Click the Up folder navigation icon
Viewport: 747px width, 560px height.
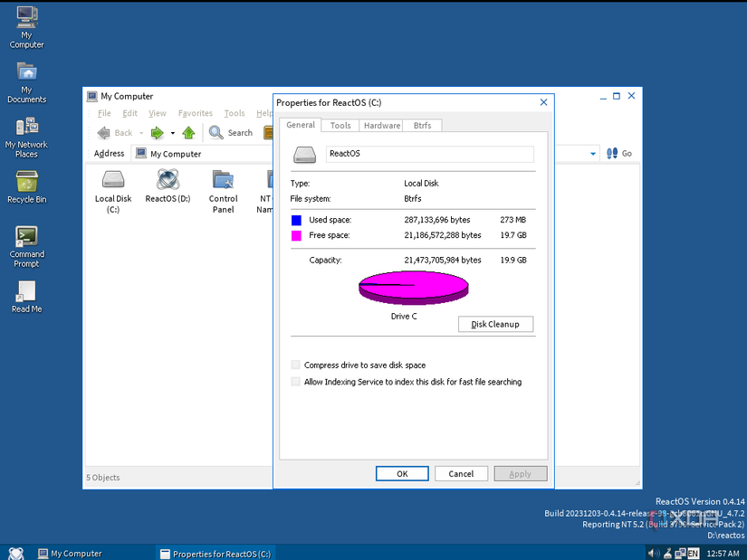(188, 132)
